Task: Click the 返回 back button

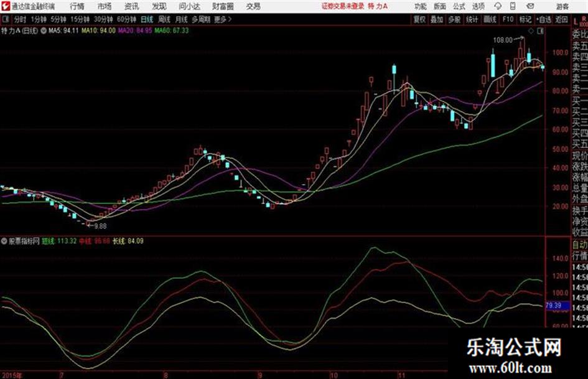Action: tap(561, 19)
